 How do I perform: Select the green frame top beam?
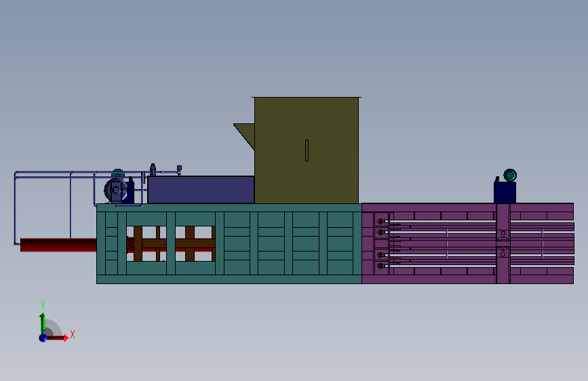click(x=229, y=208)
